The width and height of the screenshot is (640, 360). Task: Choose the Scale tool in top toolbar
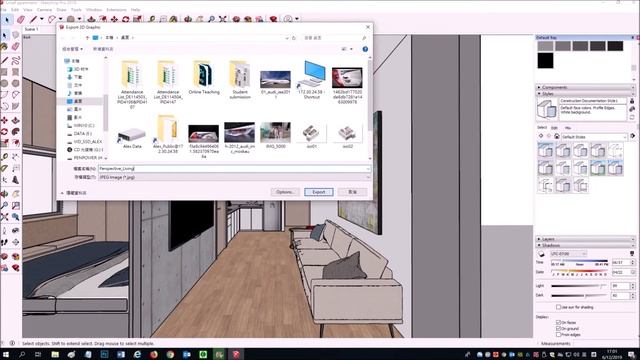[x=137, y=19]
